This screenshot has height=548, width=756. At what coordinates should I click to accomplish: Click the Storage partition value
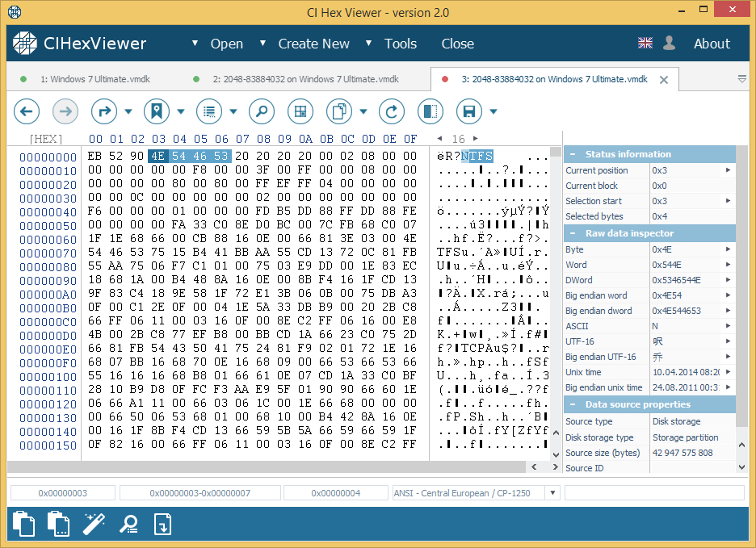click(686, 437)
